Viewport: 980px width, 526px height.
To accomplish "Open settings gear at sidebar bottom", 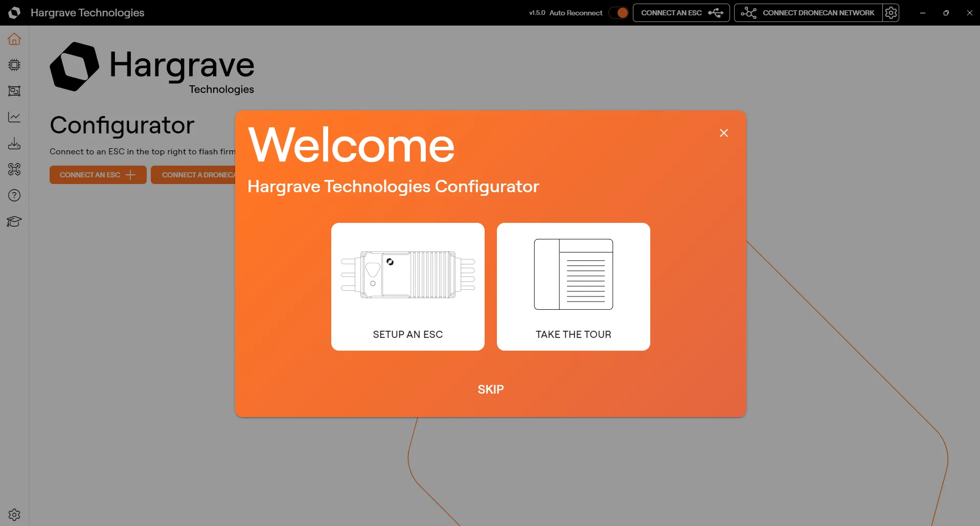I will 14,514.
